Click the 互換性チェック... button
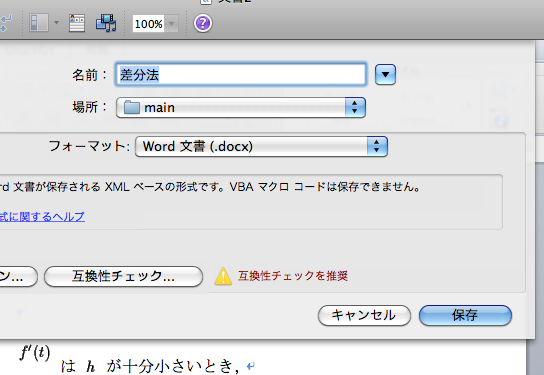 124,276
